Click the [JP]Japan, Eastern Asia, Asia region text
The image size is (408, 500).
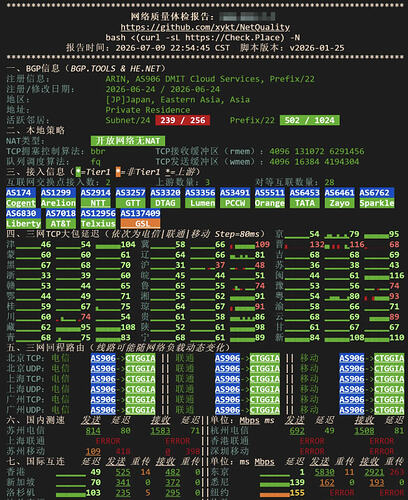point(178,99)
